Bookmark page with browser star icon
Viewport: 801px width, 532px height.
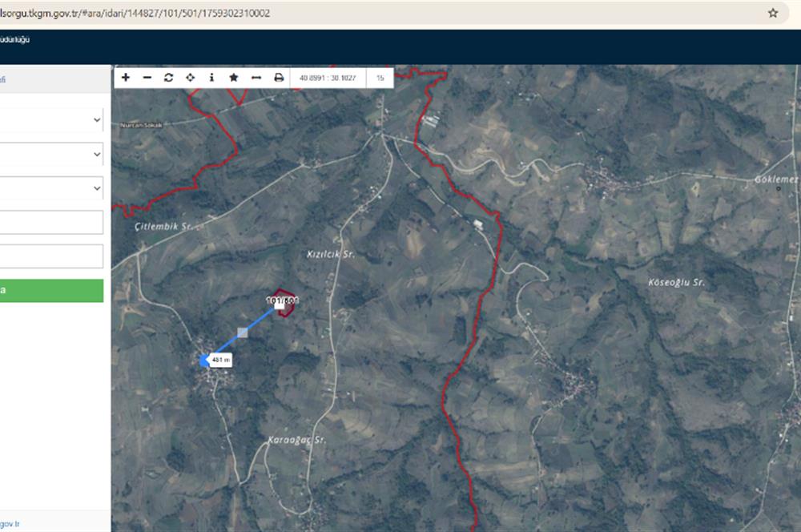(x=773, y=13)
